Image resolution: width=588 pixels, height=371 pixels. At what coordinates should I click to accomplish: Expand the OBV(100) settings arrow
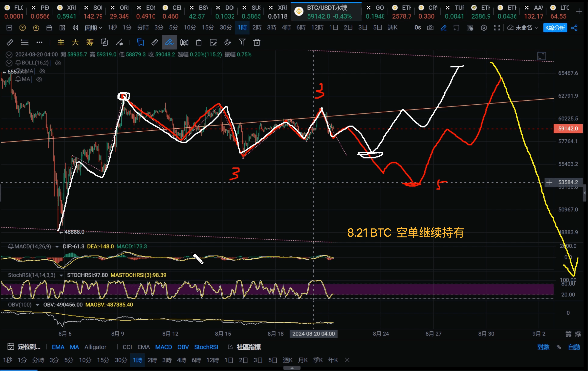coord(37,305)
